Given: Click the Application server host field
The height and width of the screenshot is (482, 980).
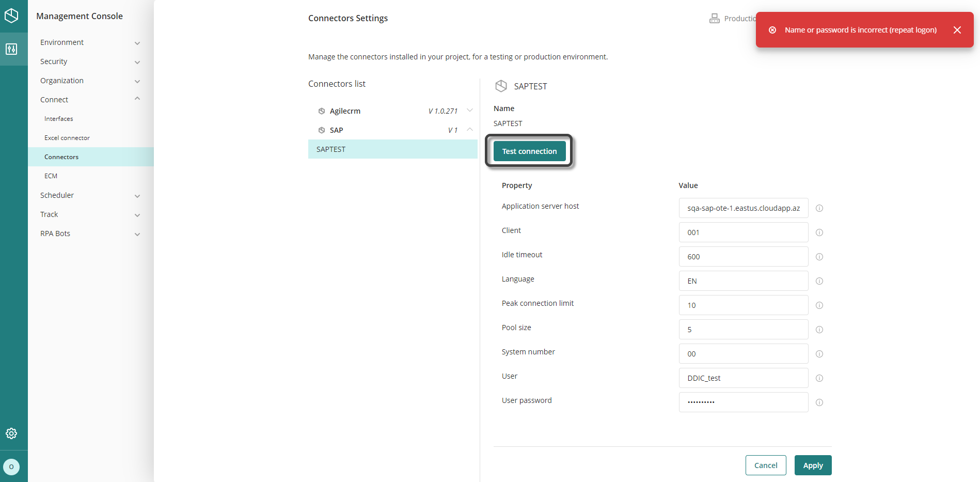Looking at the screenshot, I should pyautogui.click(x=744, y=208).
